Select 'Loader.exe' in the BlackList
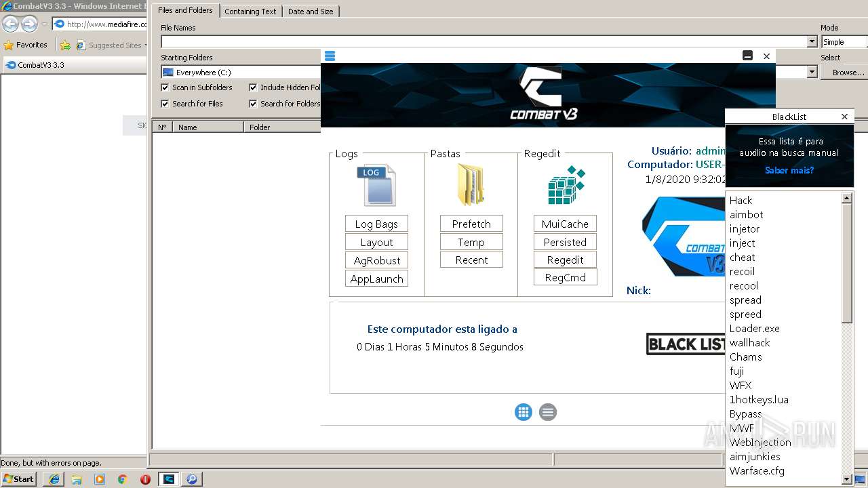This screenshot has width=868, height=488. pyautogui.click(x=754, y=329)
